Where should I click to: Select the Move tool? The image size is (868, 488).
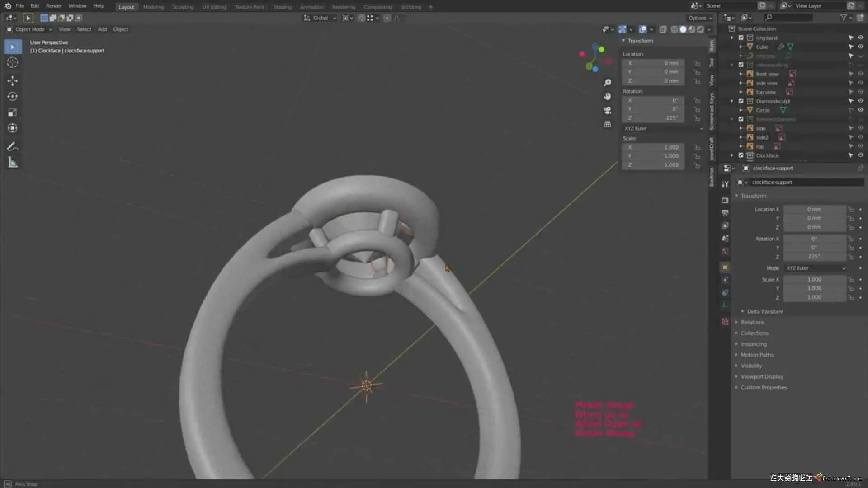click(x=12, y=80)
